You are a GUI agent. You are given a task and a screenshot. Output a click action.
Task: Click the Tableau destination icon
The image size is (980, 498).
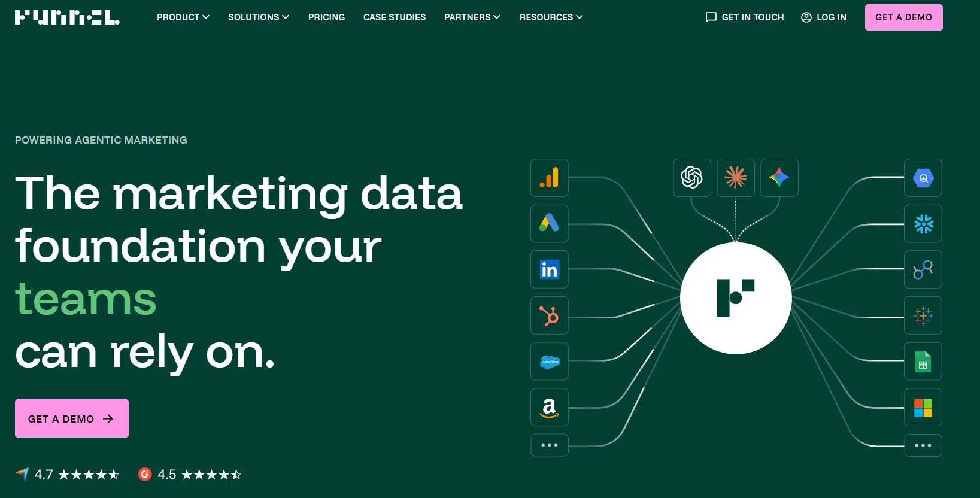(x=923, y=315)
